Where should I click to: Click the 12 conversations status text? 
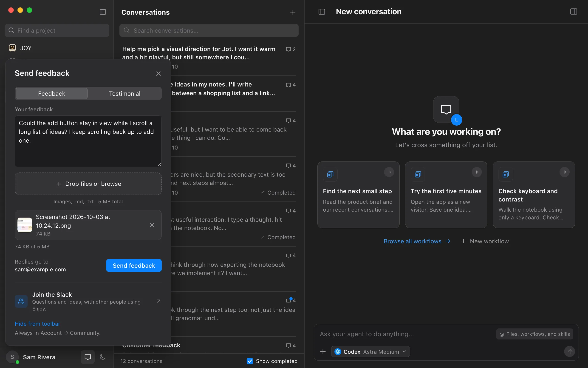(141, 361)
